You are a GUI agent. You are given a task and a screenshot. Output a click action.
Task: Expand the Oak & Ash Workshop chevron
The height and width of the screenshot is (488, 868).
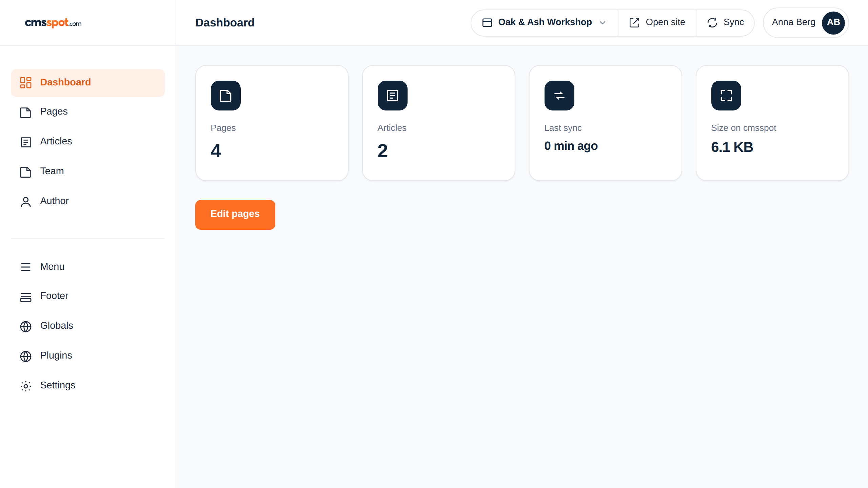(x=603, y=23)
